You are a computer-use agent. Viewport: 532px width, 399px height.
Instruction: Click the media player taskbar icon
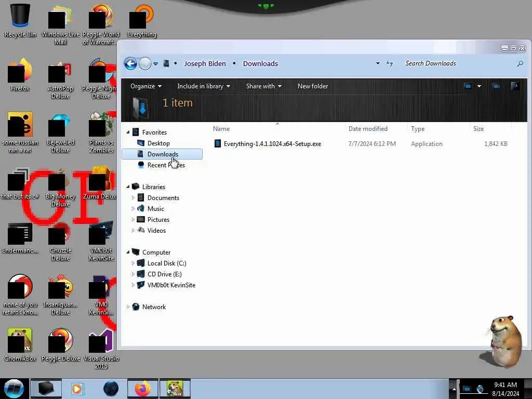tap(77, 389)
